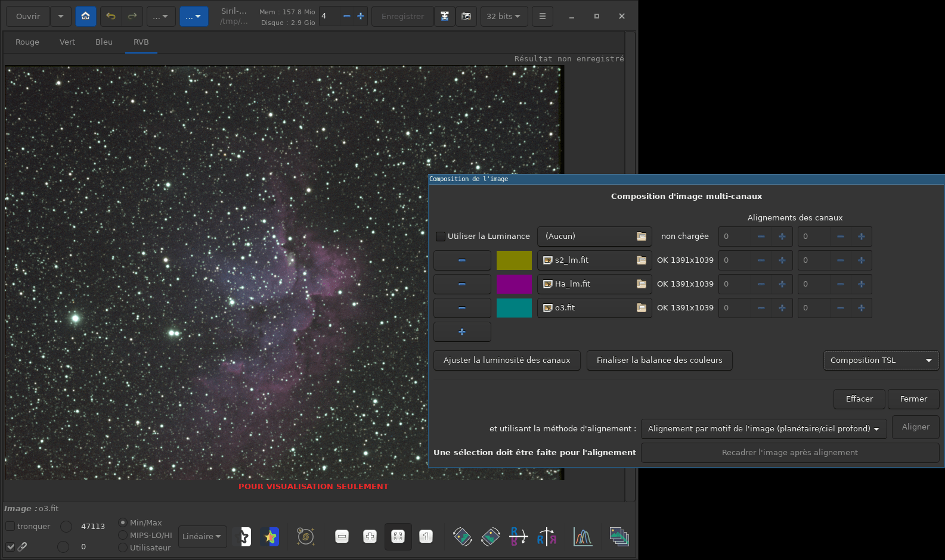Screen dimensions: 945x560
Task: Remove the o3.fit layer with minus
Action: [462, 308]
